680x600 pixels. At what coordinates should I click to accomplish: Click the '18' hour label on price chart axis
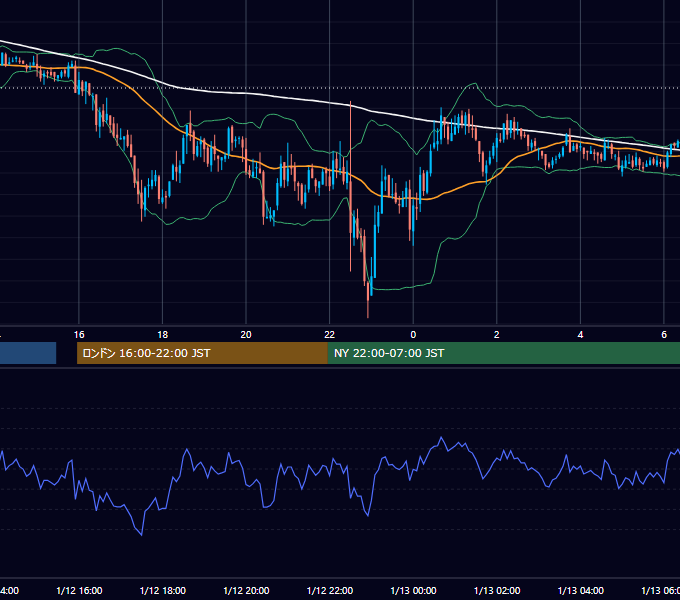pyautogui.click(x=163, y=335)
